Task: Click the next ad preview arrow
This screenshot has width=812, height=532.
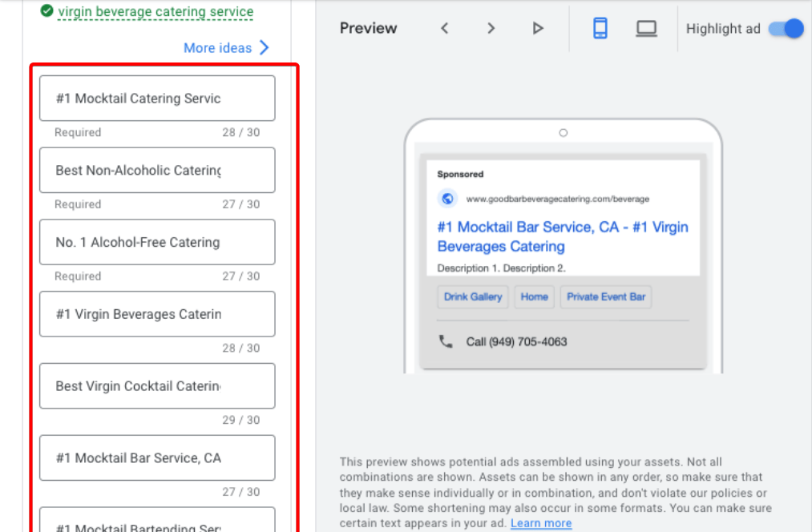Action: click(491, 29)
